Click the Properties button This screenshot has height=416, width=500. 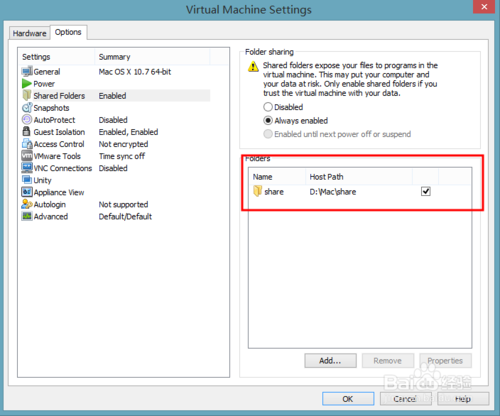coord(445,361)
